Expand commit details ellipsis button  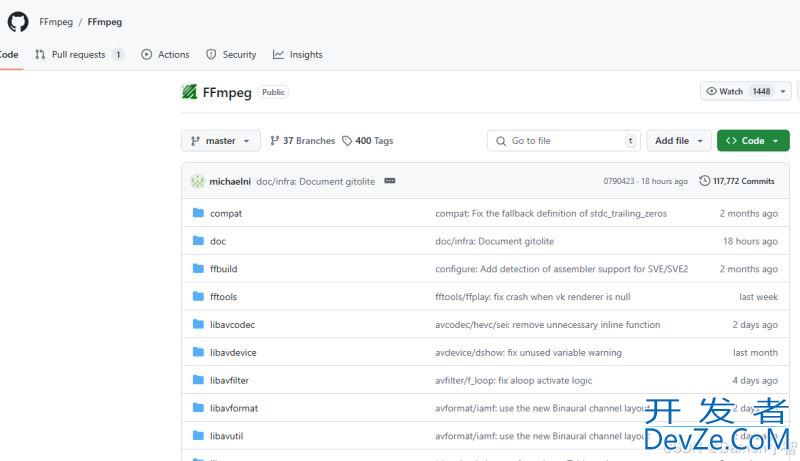390,181
